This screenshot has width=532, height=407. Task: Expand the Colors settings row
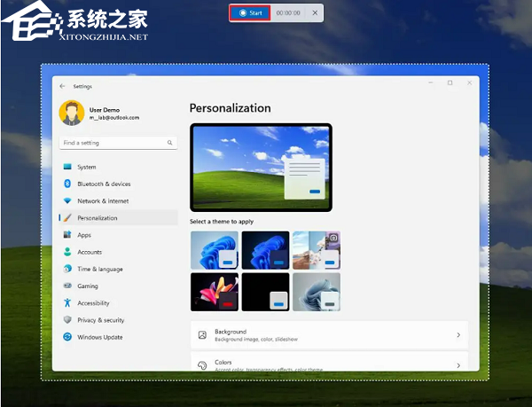pyautogui.click(x=329, y=364)
